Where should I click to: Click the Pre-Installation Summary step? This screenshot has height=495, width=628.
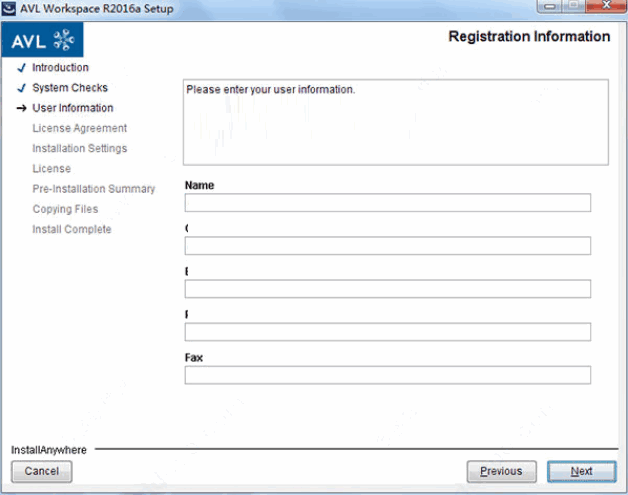pos(93,189)
